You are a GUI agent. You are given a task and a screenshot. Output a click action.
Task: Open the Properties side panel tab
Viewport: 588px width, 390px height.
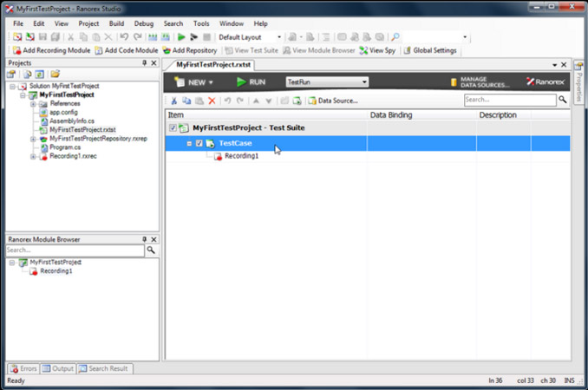tap(578, 82)
